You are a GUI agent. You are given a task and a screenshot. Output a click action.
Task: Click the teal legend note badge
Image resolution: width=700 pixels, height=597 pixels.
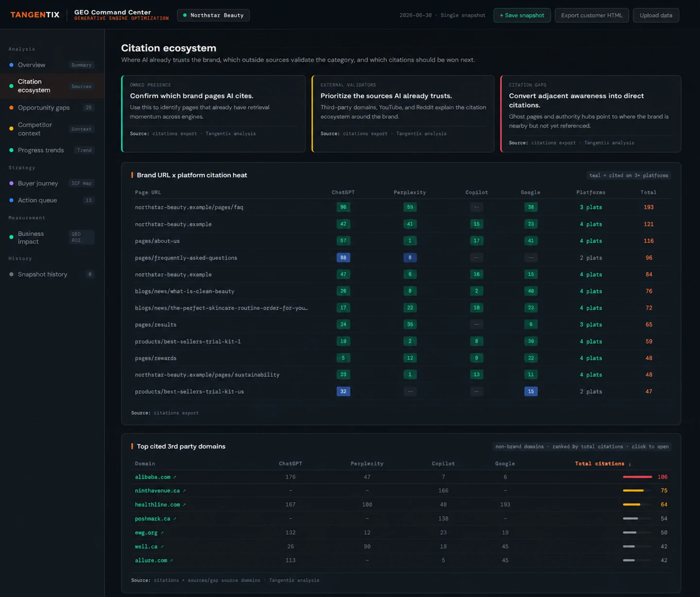tap(629, 175)
